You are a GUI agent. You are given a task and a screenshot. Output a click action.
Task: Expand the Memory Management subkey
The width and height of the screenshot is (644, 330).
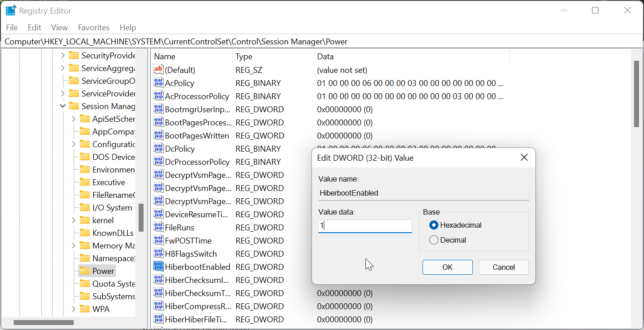pyautogui.click(x=74, y=245)
